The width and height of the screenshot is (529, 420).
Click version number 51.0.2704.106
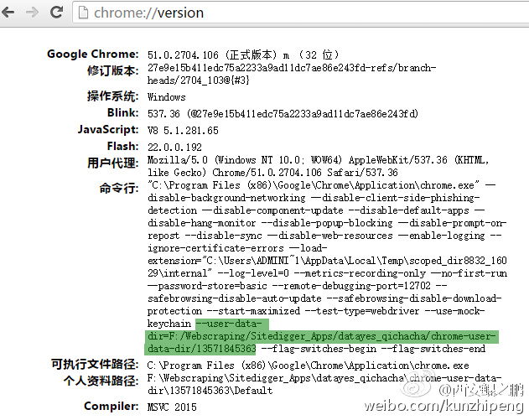click(183, 54)
